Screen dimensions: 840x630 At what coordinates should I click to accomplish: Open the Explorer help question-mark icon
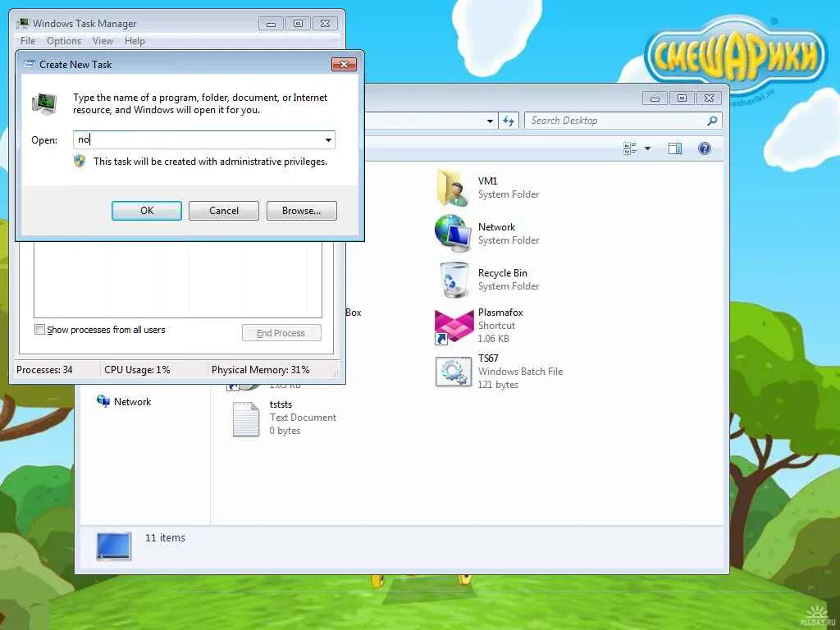pos(705,148)
